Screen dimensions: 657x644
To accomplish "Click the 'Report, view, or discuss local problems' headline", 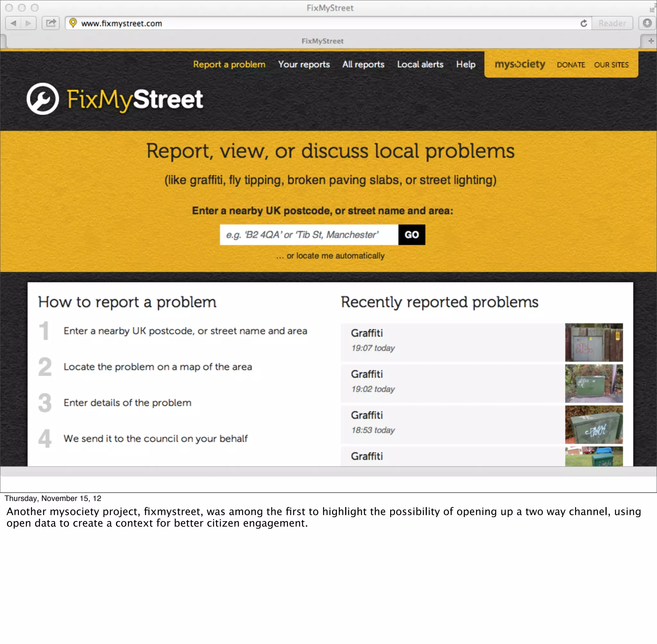I will click(330, 151).
